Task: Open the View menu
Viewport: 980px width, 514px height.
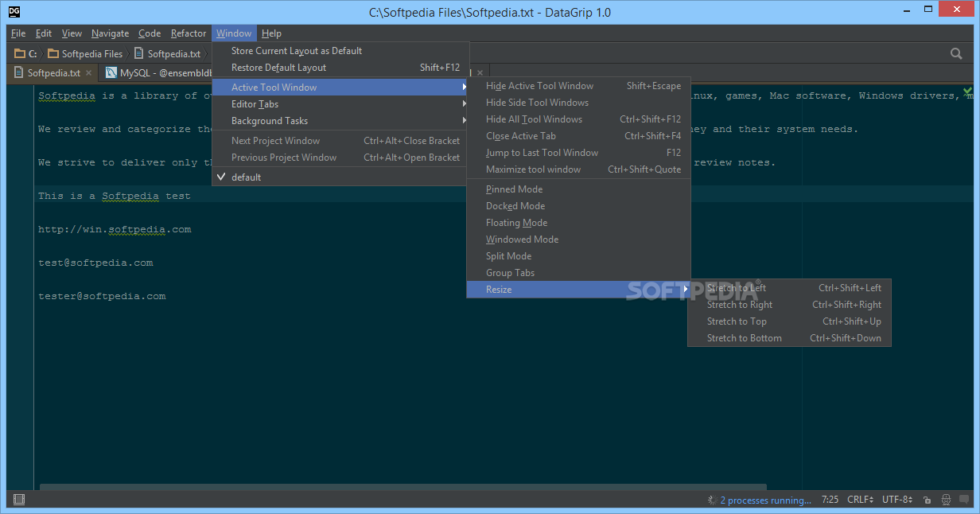Action: click(x=72, y=33)
